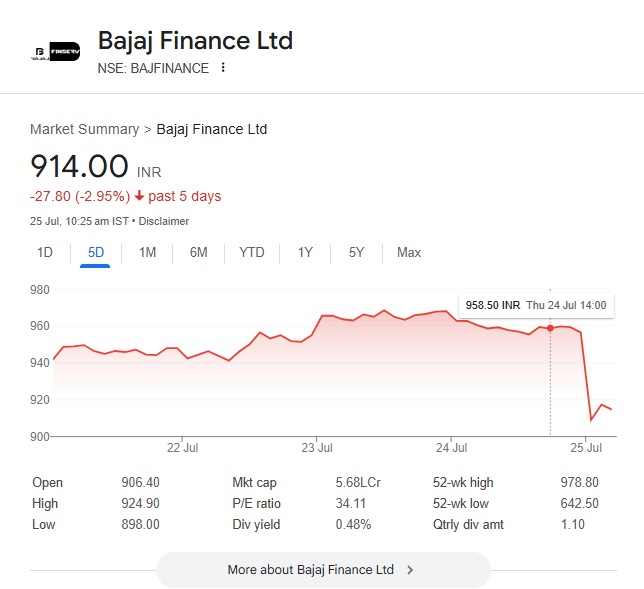Click the NSE: BAJFINANCE ticker text
The image size is (644, 589).
(153, 68)
